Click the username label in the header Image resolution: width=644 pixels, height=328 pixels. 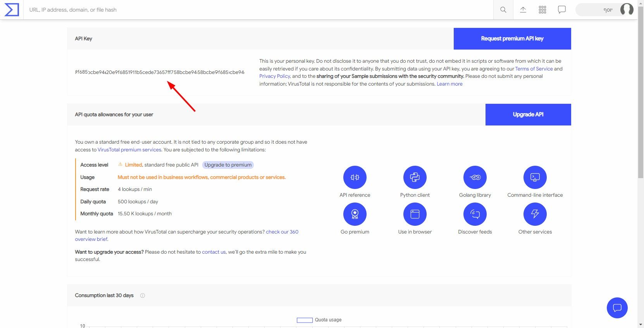608,10
